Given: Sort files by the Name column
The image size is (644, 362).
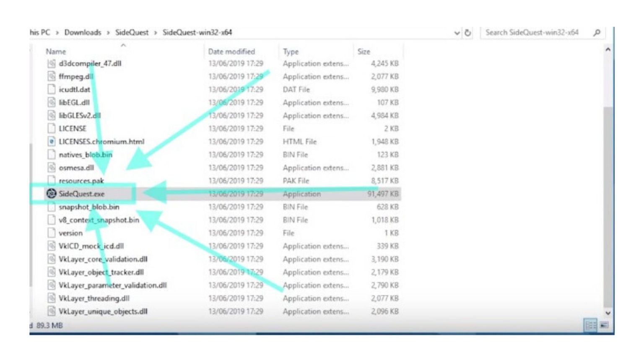Looking at the screenshot, I should point(56,52).
